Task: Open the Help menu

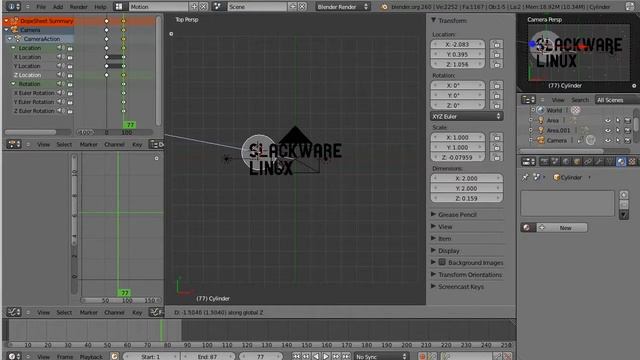Action: 100,7
